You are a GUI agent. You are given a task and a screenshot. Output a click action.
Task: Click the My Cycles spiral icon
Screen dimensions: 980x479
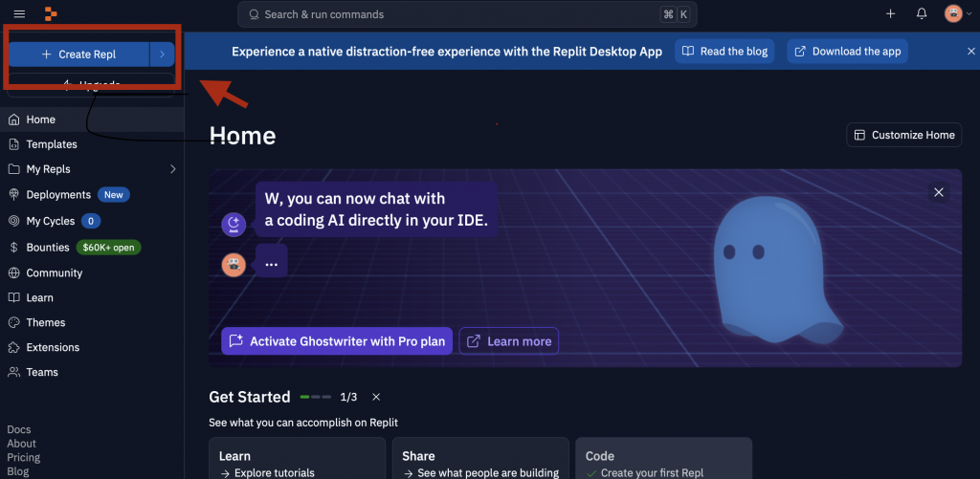tap(13, 221)
